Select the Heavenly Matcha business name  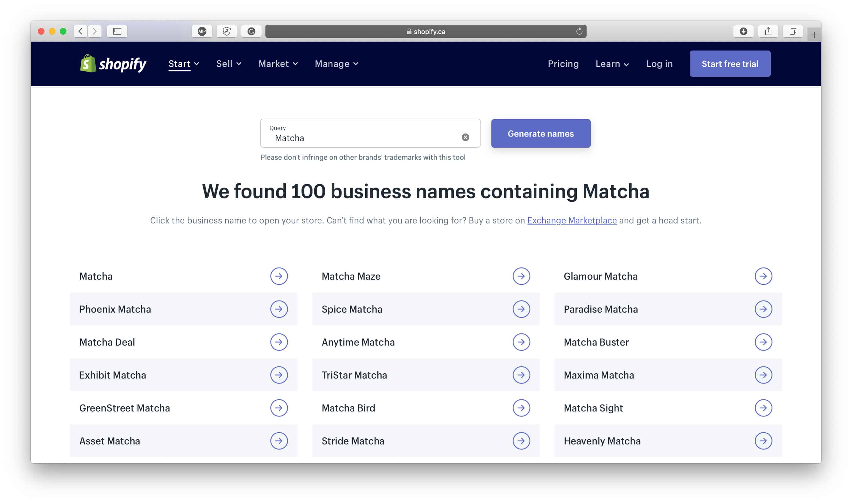602,441
